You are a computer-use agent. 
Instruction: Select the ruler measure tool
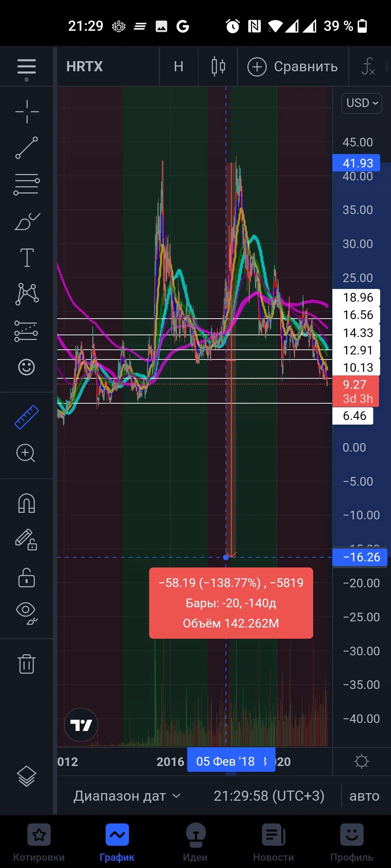(26, 417)
